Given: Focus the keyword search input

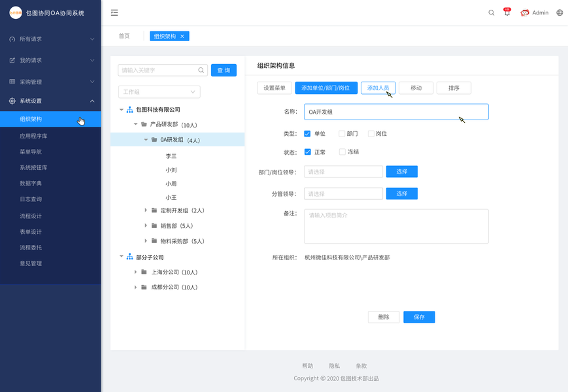Looking at the screenshot, I should pyautogui.click(x=163, y=70).
